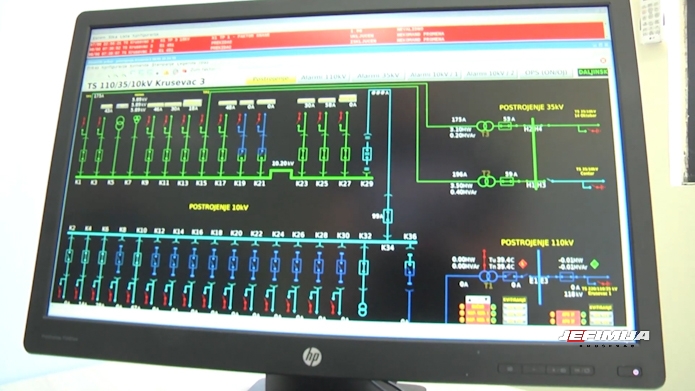
Task: Select the K32 transformer symbol at the bottom
Action: point(363,309)
